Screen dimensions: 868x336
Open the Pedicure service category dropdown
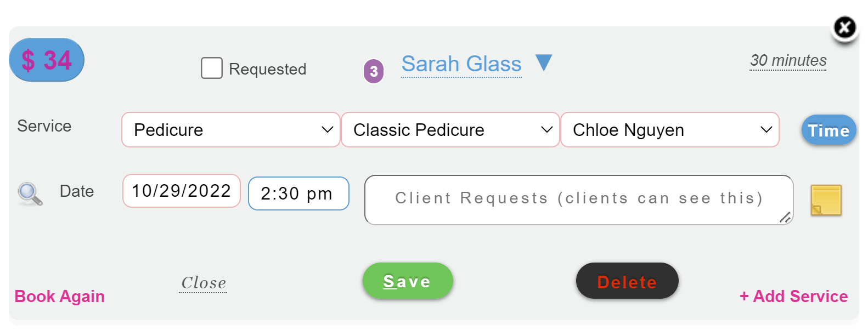coord(231,130)
